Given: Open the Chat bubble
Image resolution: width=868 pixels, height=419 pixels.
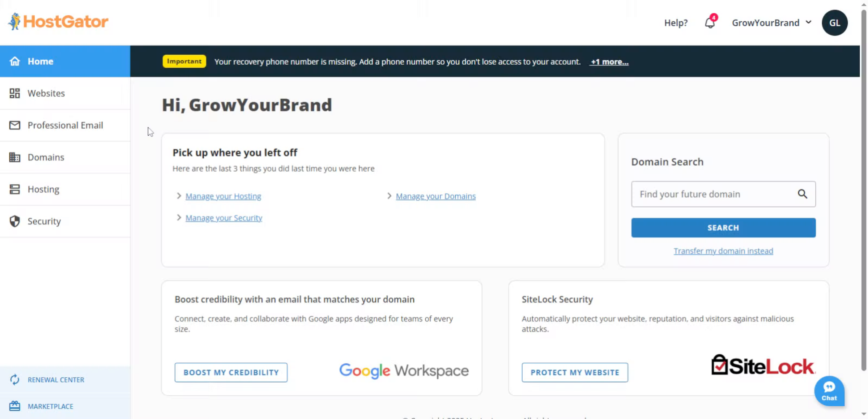Looking at the screenshot, I should click(x=829, y=391).
